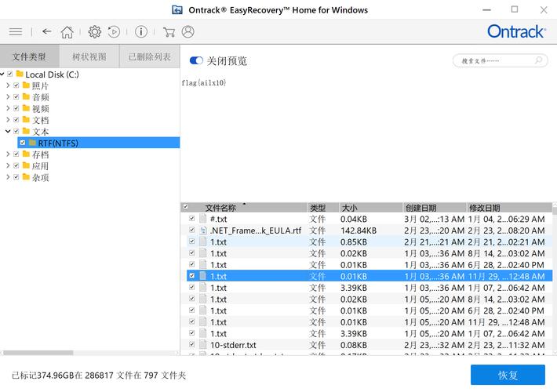Select the 10-stderr.txt file name
Screen dimensions: 557x392
pyautogui.click(x=233, y=345)
